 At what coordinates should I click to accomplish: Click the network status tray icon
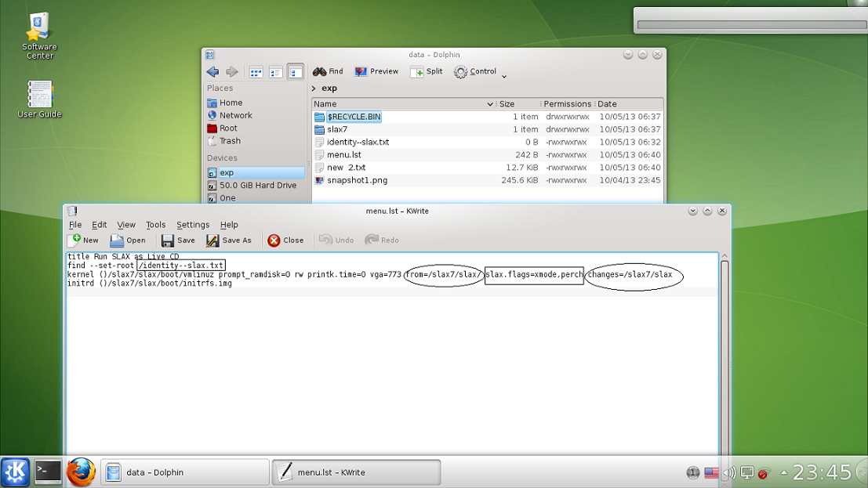click(x=764, y=473)
